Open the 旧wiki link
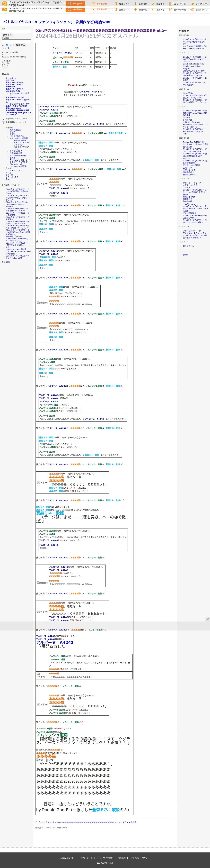Viewport: 210px width, 868px height. [x=8, y=179]
